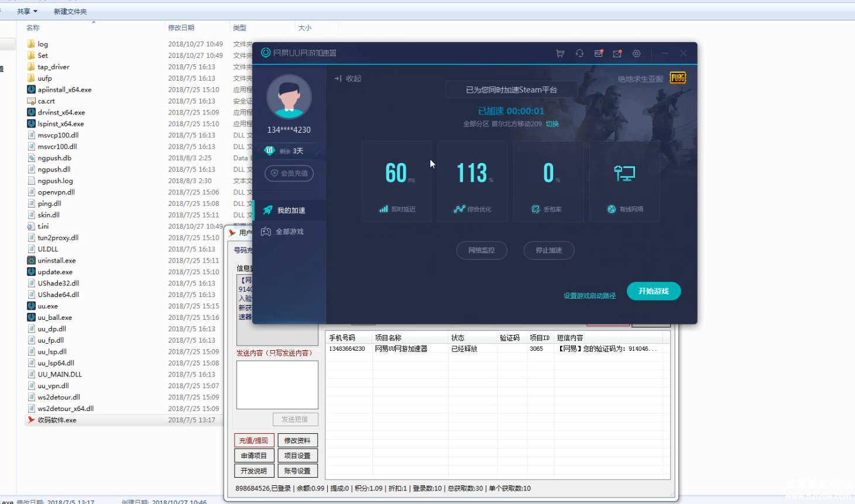Sort files by 大小 column header

[305, 27]
